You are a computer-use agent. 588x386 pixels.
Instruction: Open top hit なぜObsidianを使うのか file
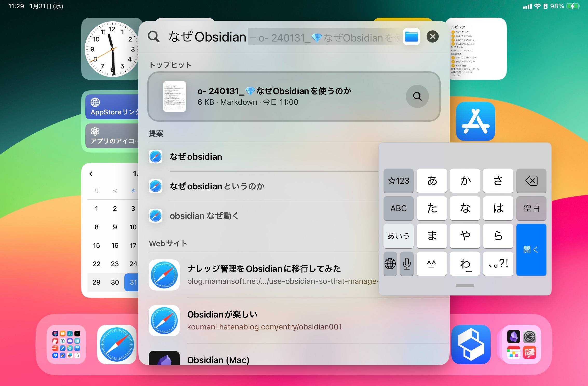tap(294, 96)
